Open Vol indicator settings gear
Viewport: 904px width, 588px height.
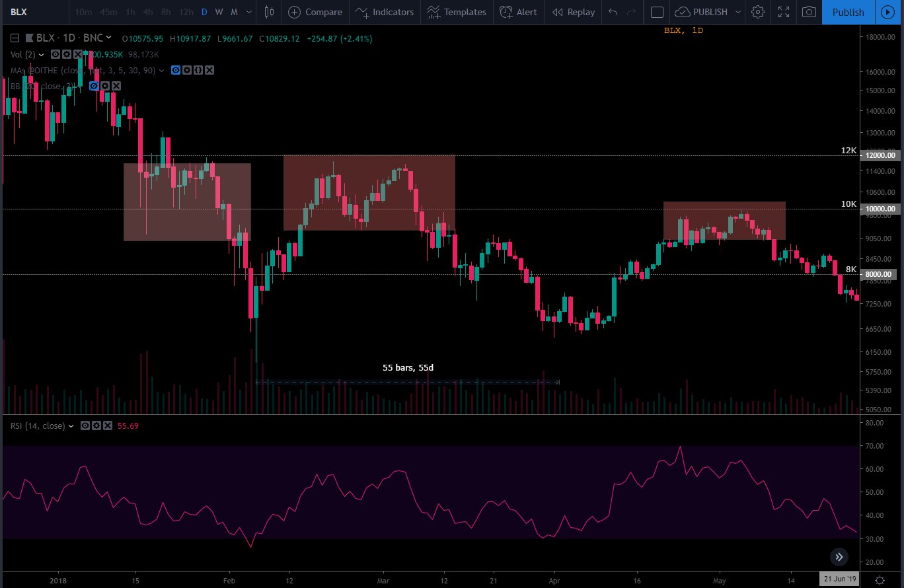[x=67, y=55]
